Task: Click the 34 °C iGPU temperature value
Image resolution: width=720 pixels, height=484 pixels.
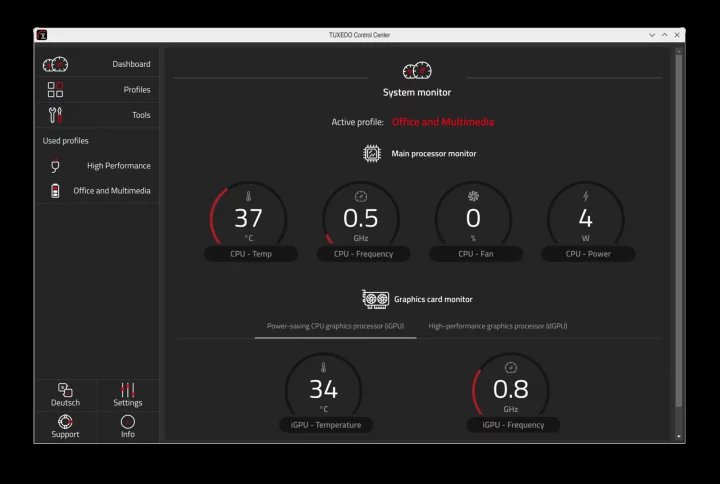Action: pos(323,389)
